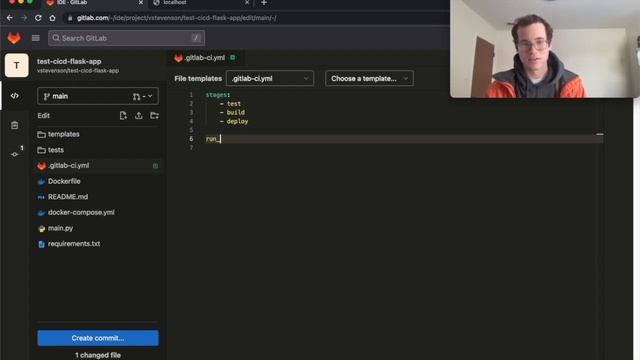
Task: Click the 1 changed file text
Action: tap(98, 355)
